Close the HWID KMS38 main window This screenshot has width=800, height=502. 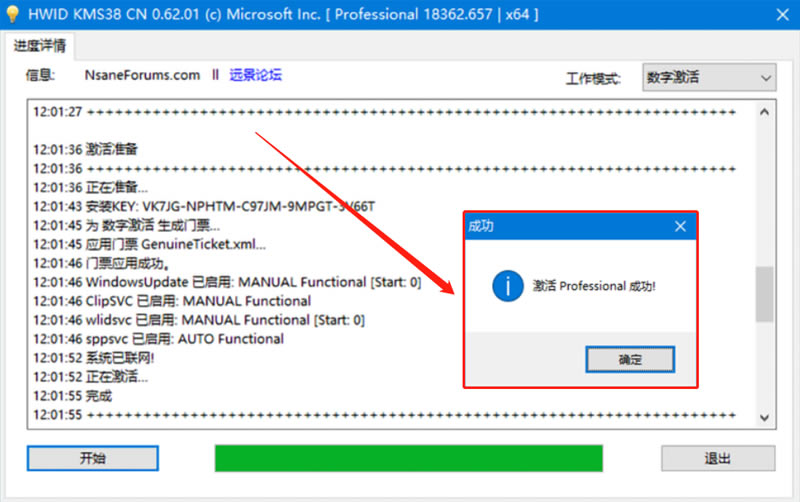(783, 14)
